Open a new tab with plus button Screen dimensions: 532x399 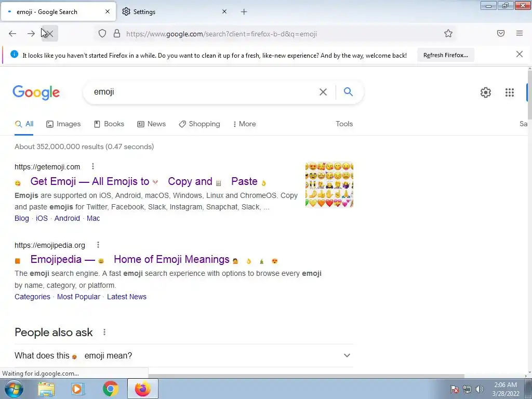244,12
